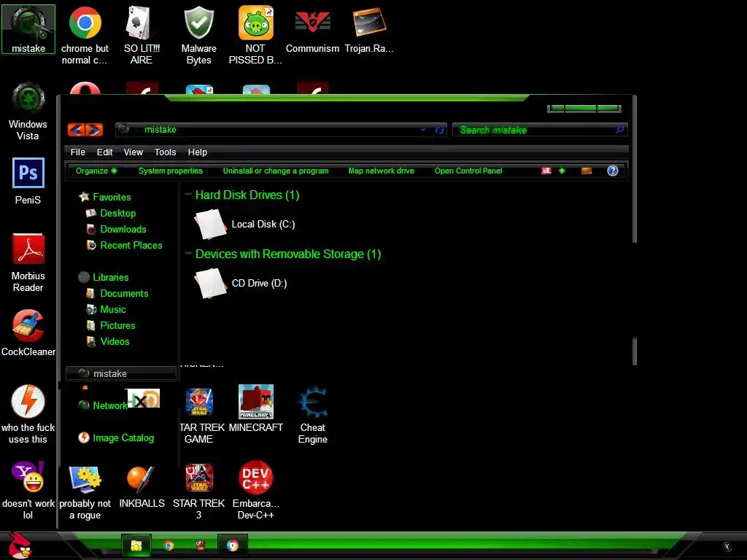Click Uninstall or change a program
The image size is (747, 560).
coord(276,171)
